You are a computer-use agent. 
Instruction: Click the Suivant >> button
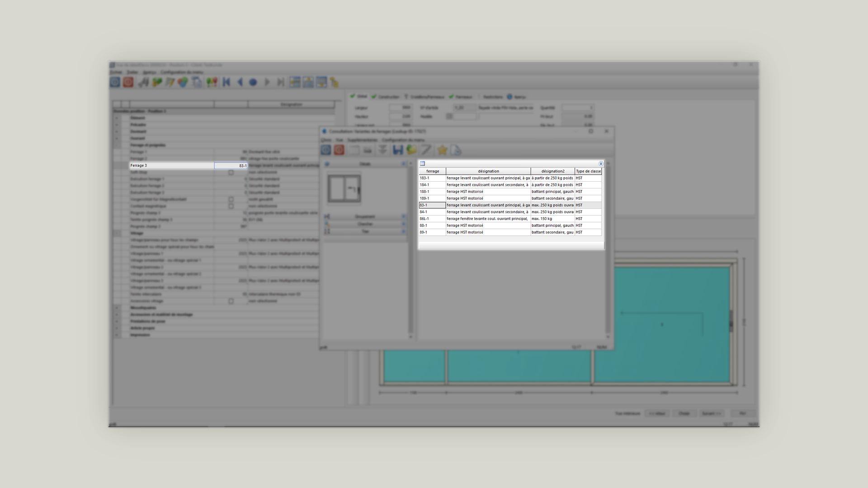point(712,413)
